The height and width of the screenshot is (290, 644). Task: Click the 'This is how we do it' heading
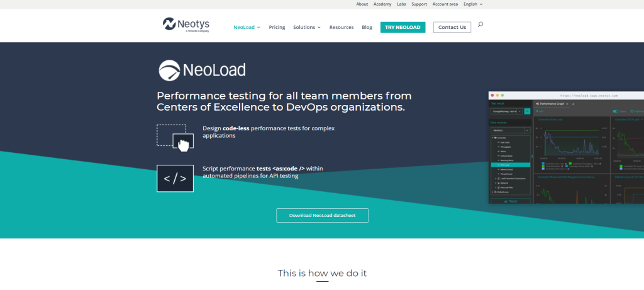[322, 273]
